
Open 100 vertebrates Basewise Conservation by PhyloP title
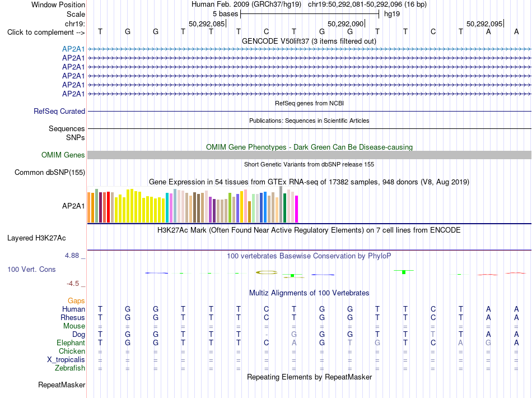point(309,256)
